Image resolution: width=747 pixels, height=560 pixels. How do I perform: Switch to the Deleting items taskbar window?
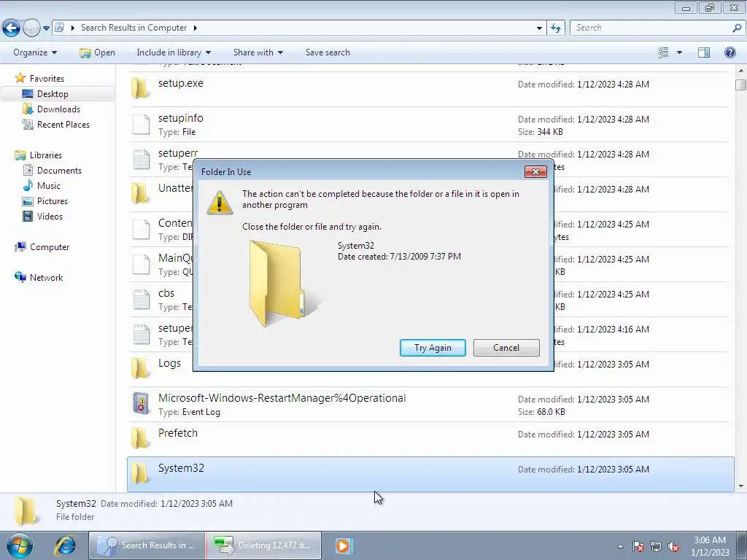click(x=263, y=545)
